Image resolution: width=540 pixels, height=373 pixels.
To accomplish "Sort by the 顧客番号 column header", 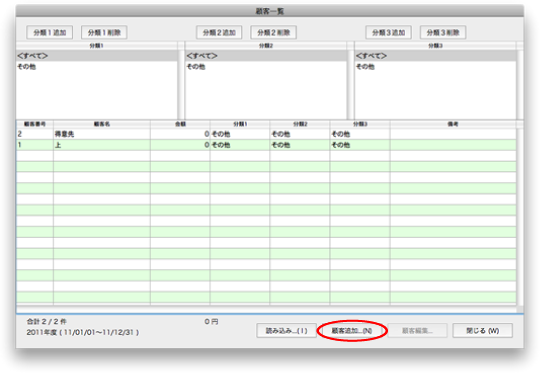I will (x=35, y=124).
